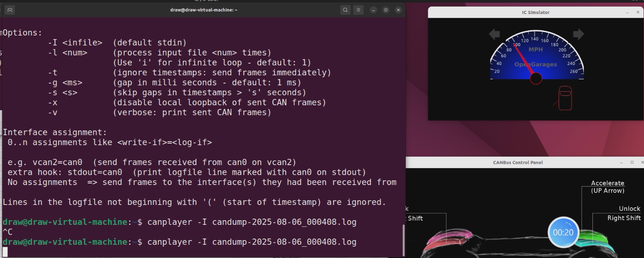Click the 'Interface assignment:' heading

click(x=55, y=132)
